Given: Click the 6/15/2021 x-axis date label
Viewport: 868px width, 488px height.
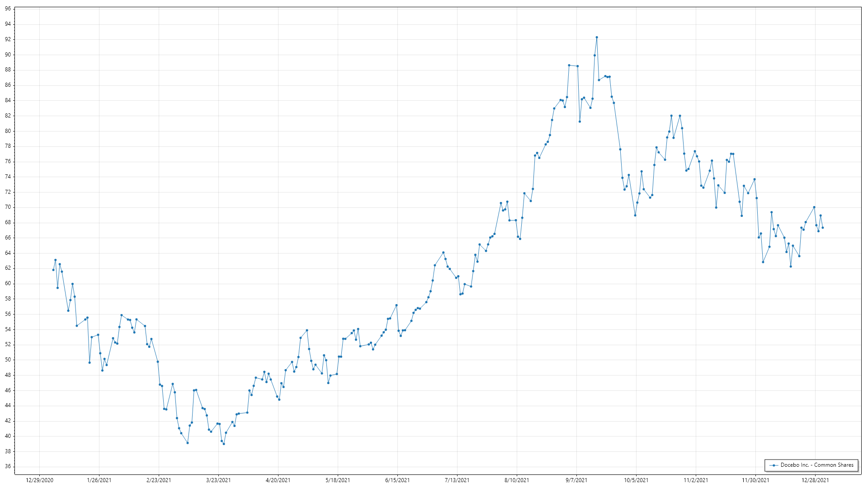Looking at the screenshot, I should [x=397, y=480].
